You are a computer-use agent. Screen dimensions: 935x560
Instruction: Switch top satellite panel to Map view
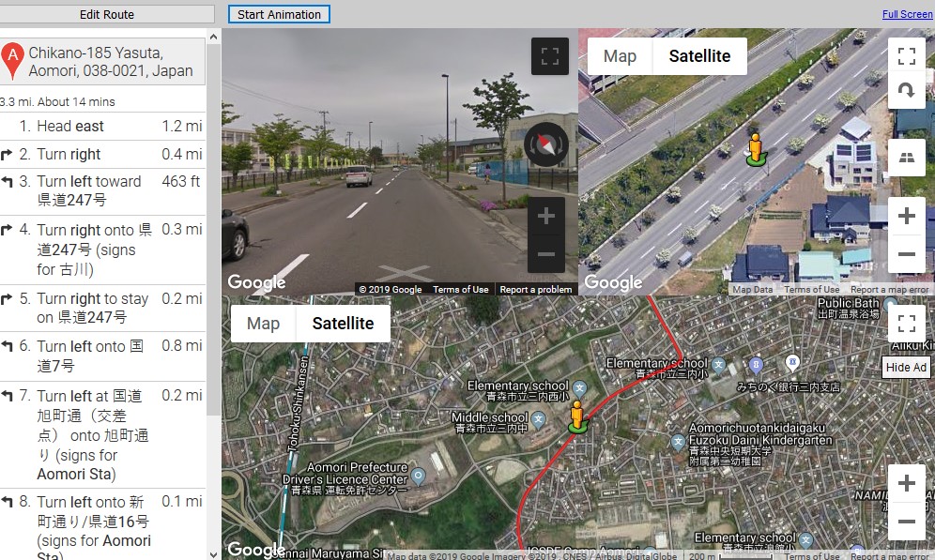tap(620, 56)
